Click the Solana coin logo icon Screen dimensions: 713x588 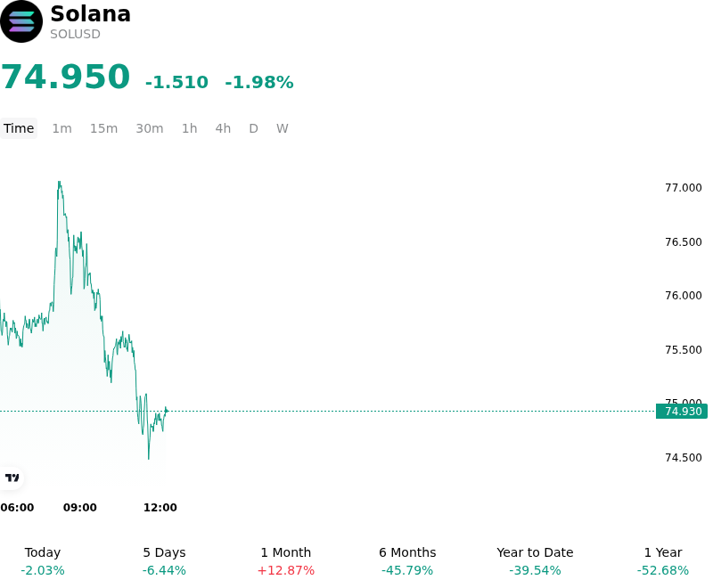click(x=21, y=21)
